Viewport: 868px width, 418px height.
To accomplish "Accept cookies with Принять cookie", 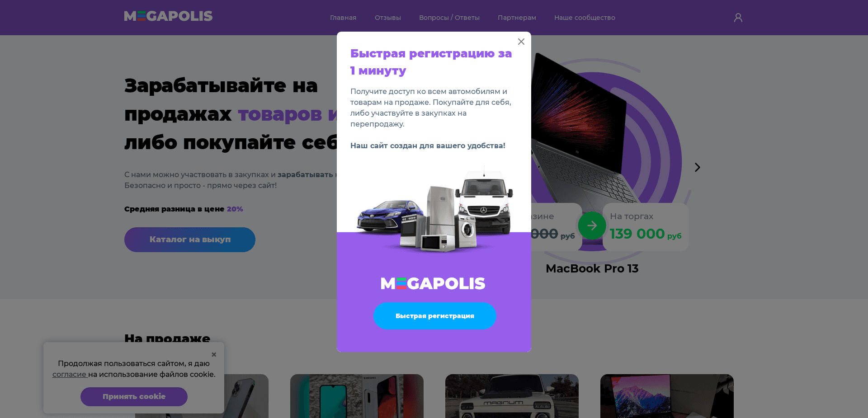I will coord(134,397).
